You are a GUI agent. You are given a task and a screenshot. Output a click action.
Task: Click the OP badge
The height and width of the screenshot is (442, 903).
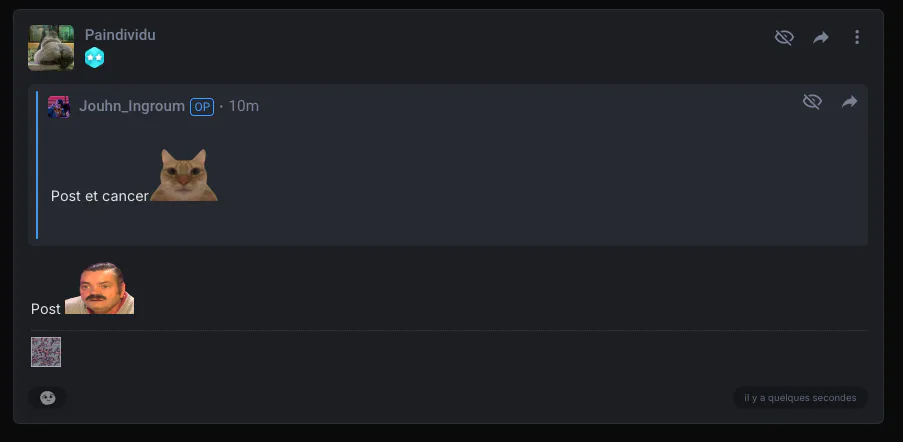click(x=202, y=107)
